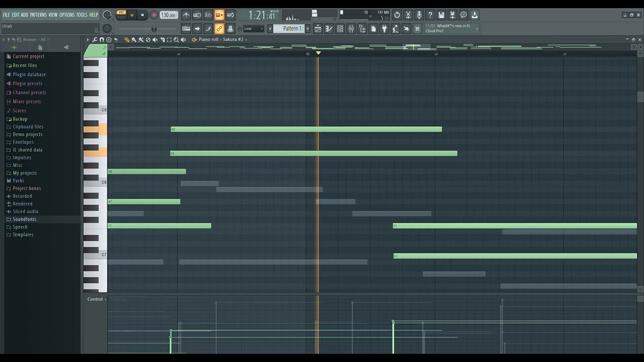Save project with floppy disk icon
The height and width of the screenshot is (362, 644).
tap(441, 15)
